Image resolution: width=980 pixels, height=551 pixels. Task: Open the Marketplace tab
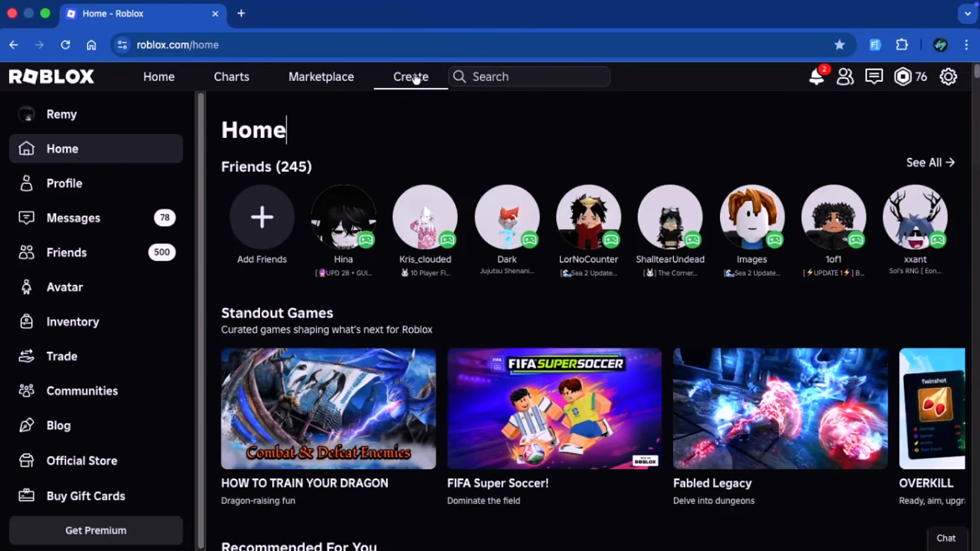pyautogui.click(x=321, y=77)
